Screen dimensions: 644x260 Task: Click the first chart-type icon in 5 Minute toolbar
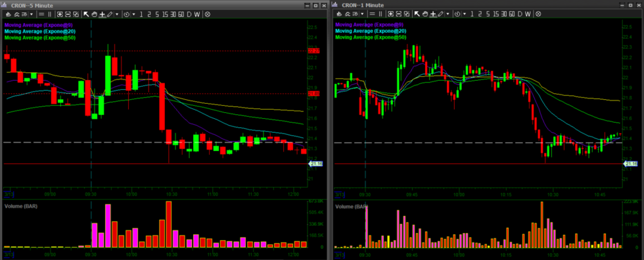[8, 14]
